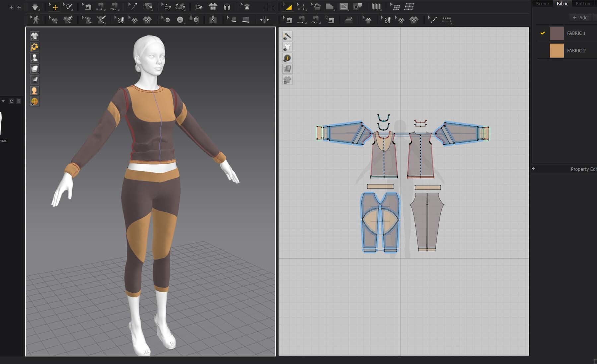This screenshot has width=597, height=364.
Task: Open the Button tab
Action: 583,4
